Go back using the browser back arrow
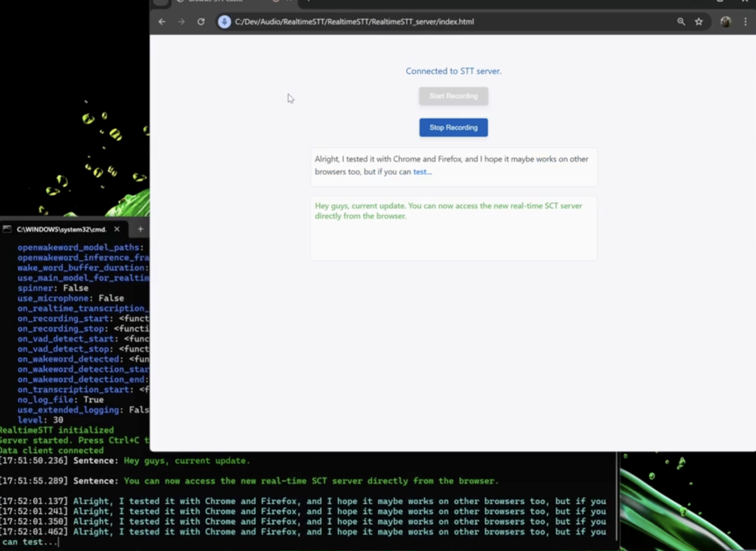Image resolution: width=756 pixels, height=551 pixels. pyautogui.click(x=162, y=22)
